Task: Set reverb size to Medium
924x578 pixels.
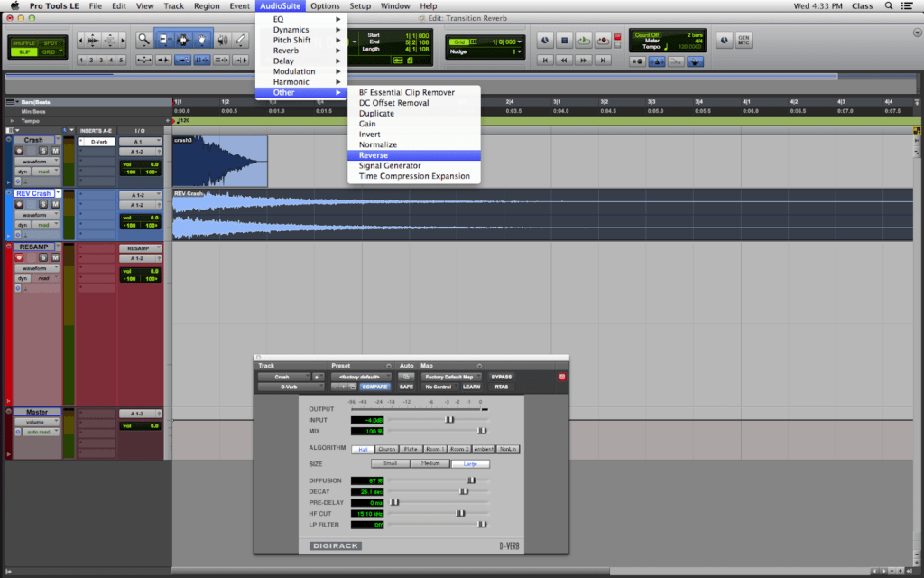Action: pyautogui.click(x=430, y=463)
